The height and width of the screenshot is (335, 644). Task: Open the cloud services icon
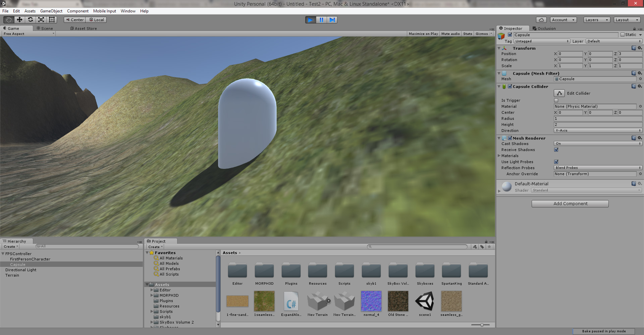pos(541,20)
